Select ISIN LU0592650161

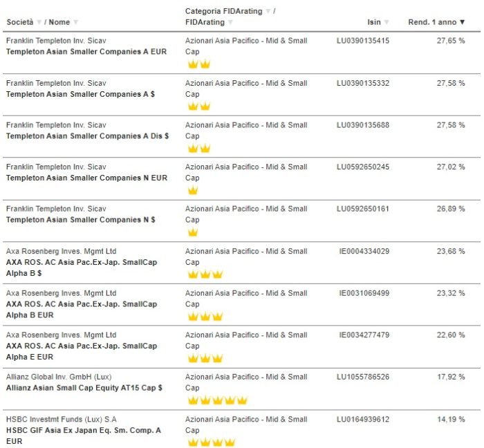click(x=363, y=209)
